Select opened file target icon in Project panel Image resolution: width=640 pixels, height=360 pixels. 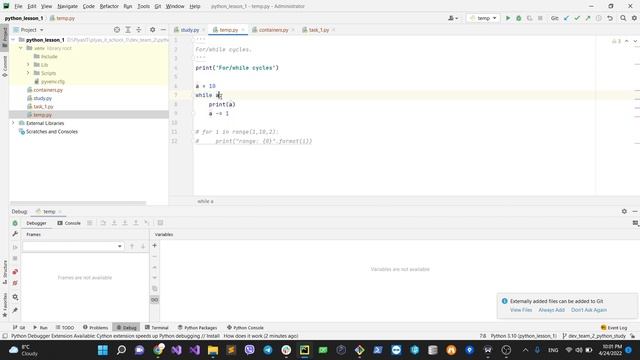point(117,30)
